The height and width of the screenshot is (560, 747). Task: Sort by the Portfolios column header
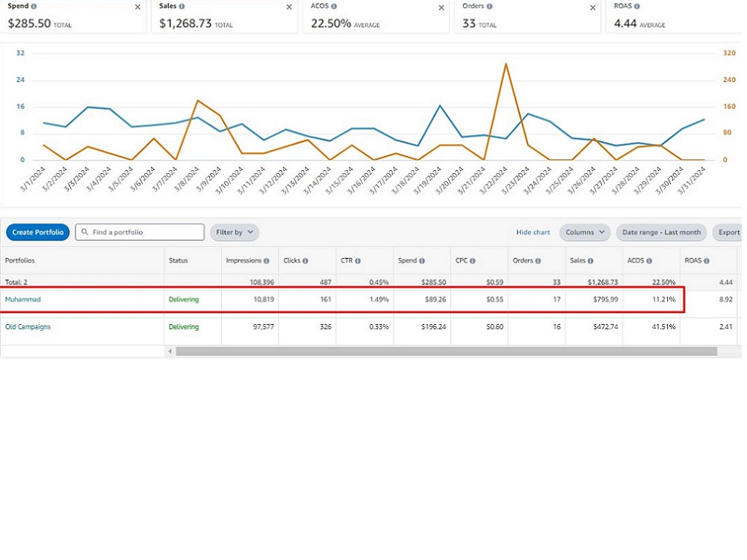19,261
